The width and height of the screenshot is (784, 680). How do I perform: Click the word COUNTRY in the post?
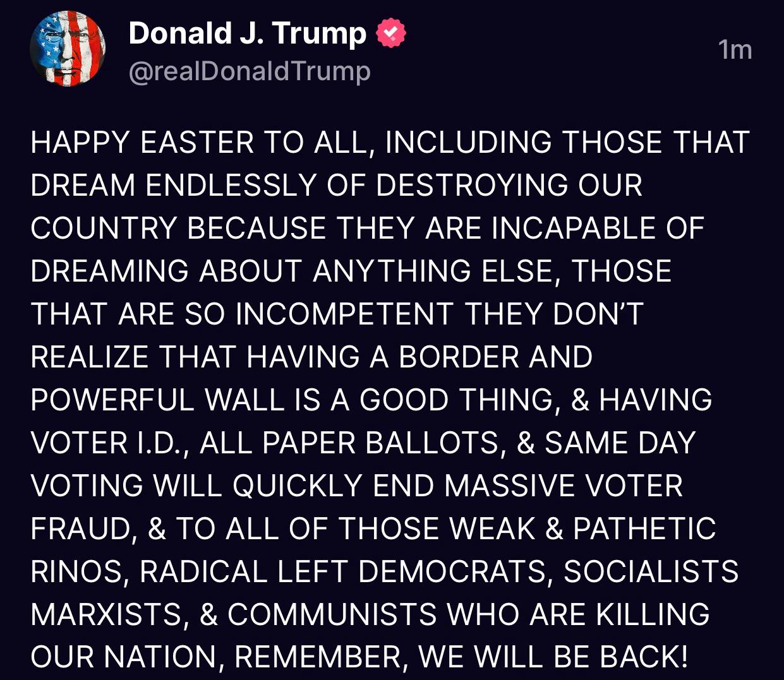104,229
